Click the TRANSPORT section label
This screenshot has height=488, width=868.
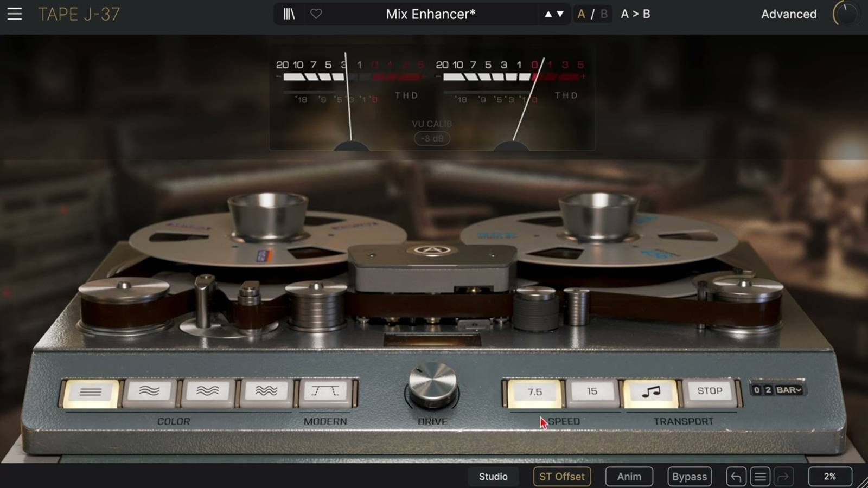(x=684, y=421)
